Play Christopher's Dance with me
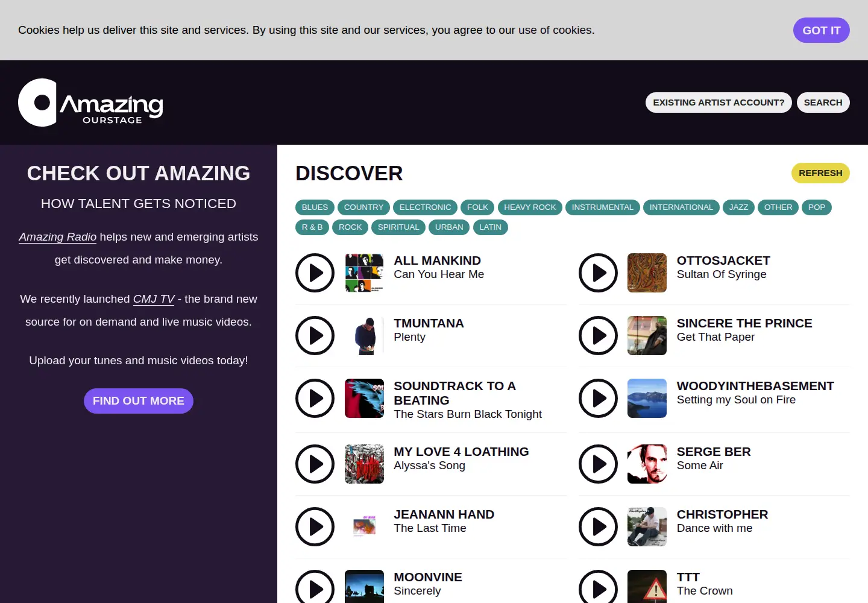This screenshot has height=603, width=868. pyautogui.click(x=598, y=526)
